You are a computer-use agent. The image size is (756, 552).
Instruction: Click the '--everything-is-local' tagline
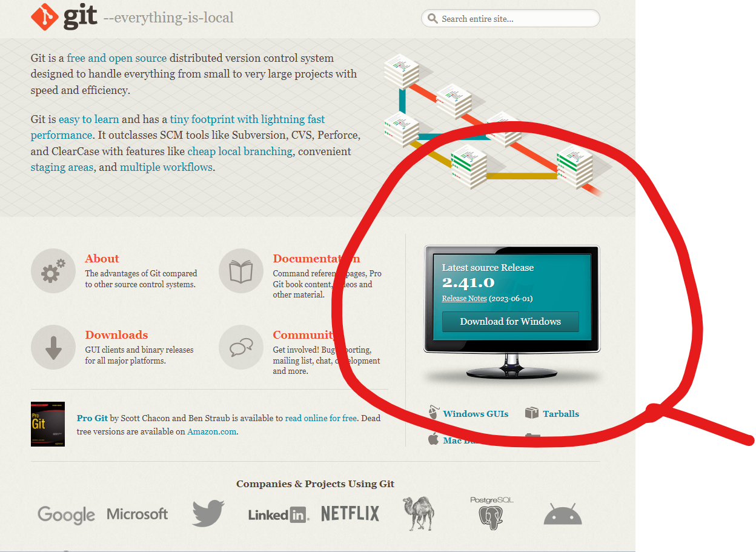[x=168, y=18]
